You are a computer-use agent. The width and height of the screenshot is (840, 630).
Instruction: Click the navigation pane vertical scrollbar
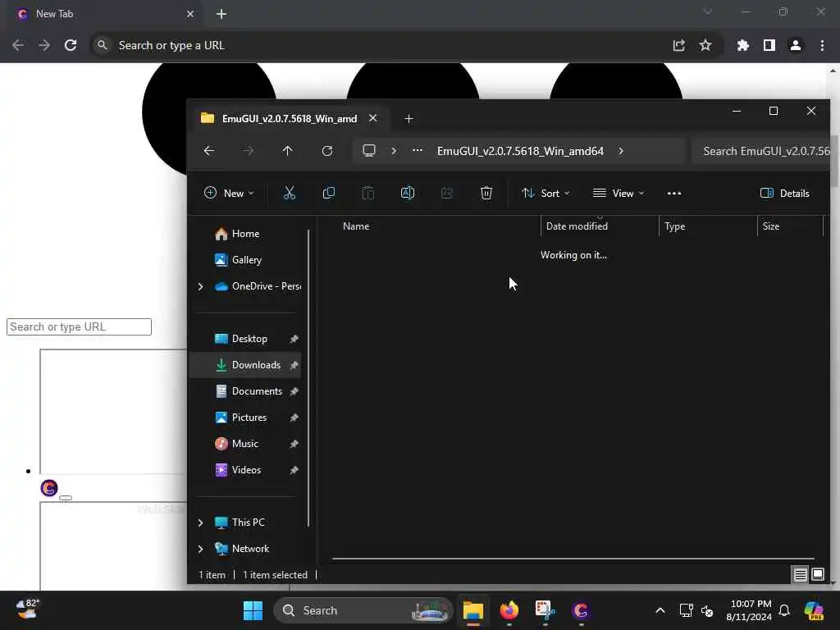[x=308, y=378]
